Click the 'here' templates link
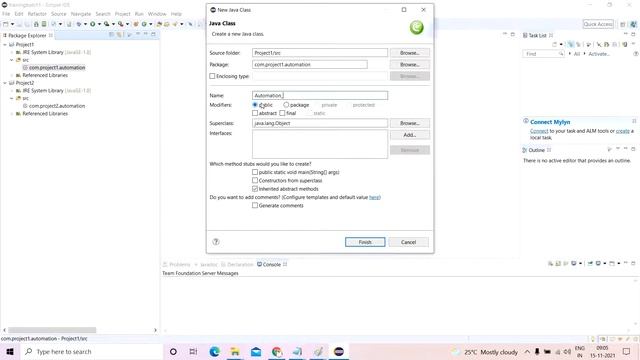The image size is (640, 360). tap(374, 197)
